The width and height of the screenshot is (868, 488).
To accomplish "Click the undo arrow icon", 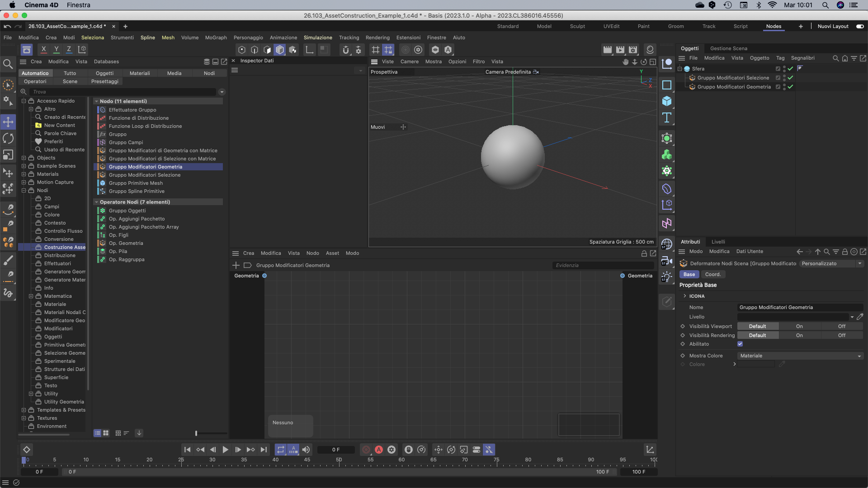I will [x=7, y=26].
